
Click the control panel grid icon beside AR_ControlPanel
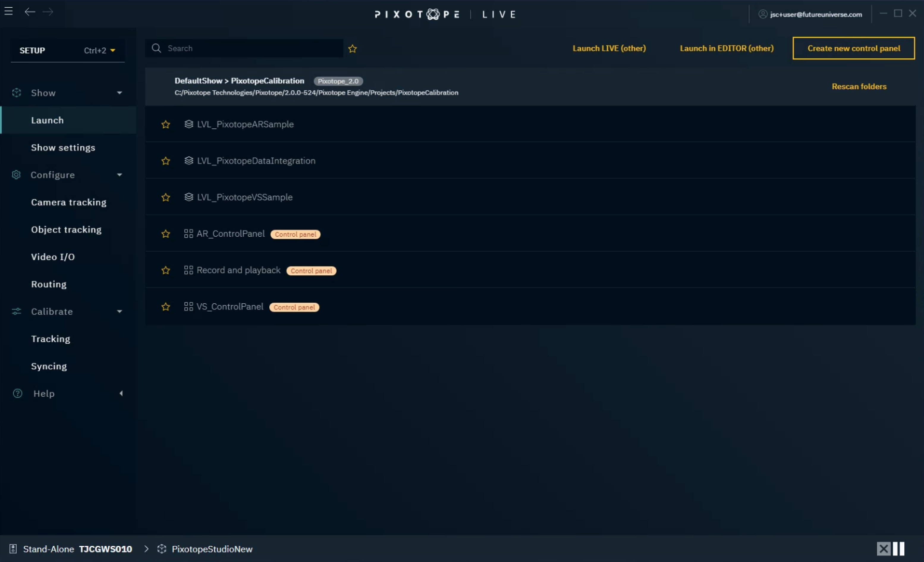click(188, 233)
